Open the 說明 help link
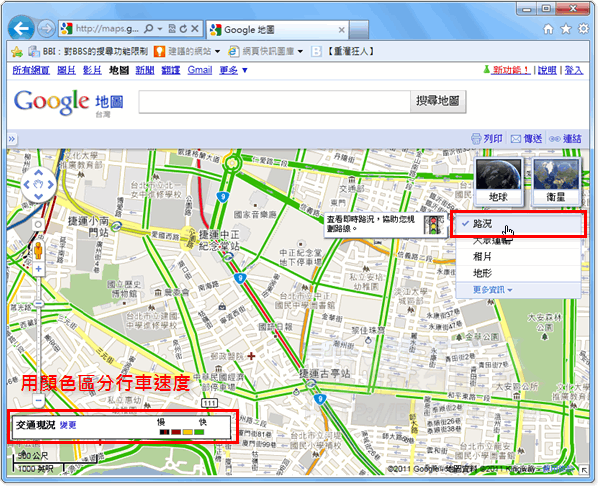The width and height of the screenshot is (600, 488). point(547,70)
